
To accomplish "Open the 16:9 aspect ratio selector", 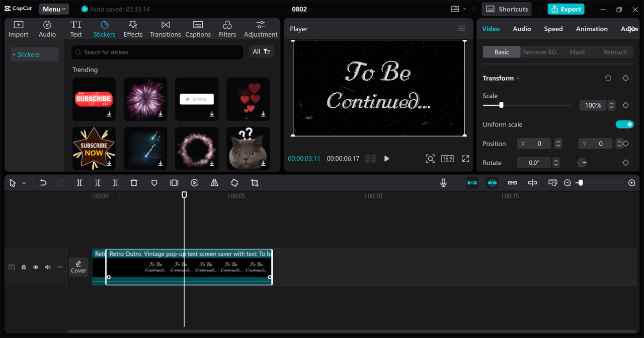I will (x=447, y=159).
